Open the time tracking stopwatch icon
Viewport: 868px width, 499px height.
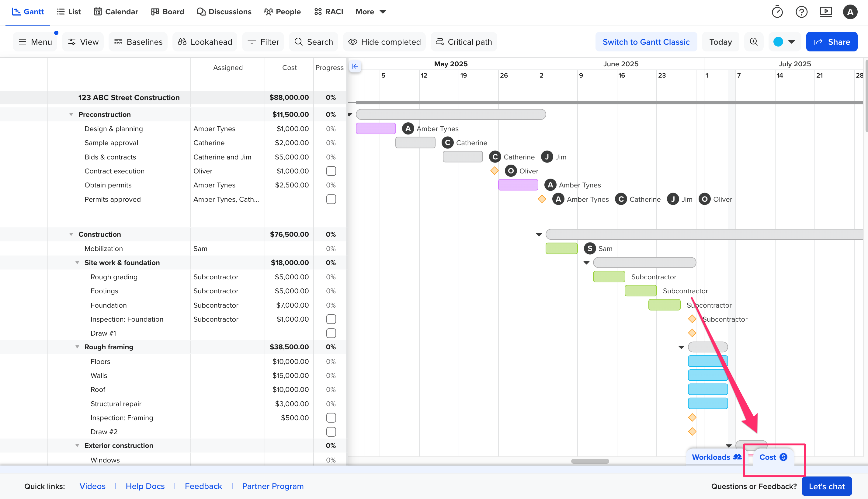(777, 12)
